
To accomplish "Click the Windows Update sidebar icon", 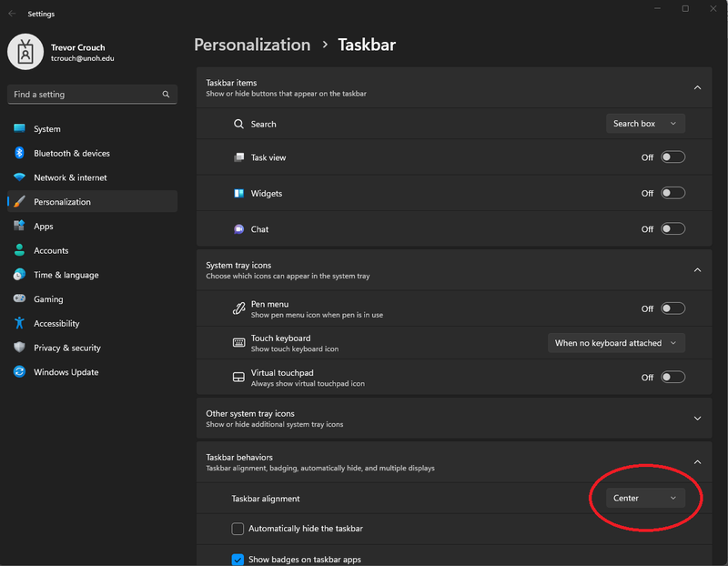I will (x=19, y=372).
